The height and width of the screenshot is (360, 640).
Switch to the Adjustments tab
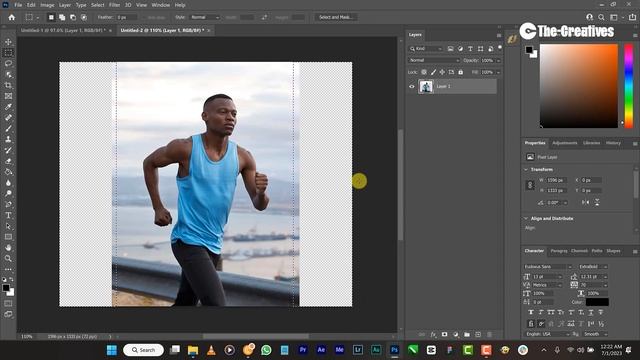pyautogui.click(x=564, y=143)
